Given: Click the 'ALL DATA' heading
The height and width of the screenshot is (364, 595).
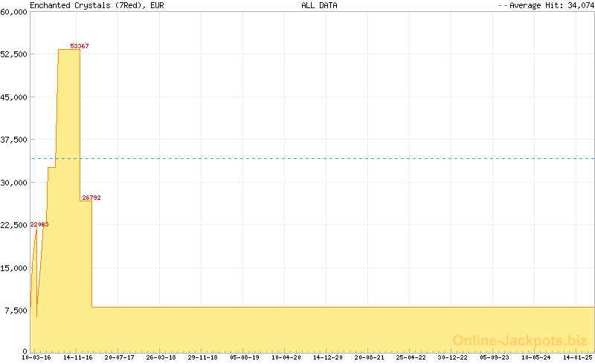Looking at the screenshot, I should 319,5.
